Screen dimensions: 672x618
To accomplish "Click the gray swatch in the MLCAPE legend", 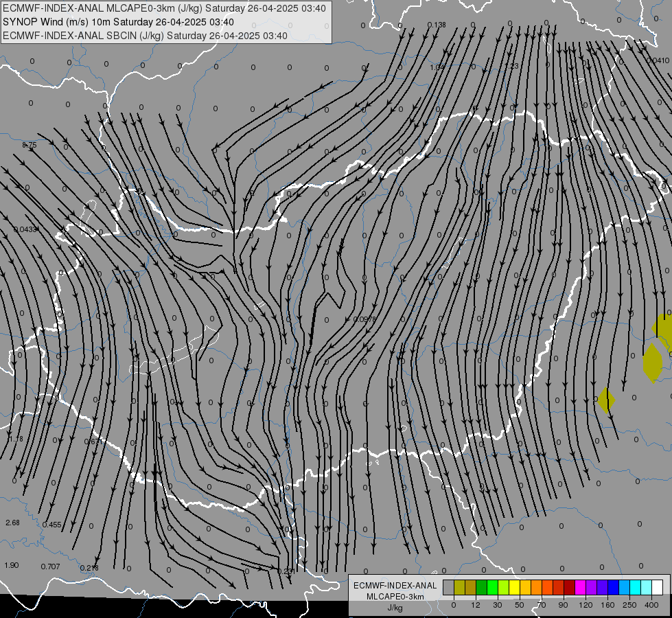I will [x=449, y=587].
